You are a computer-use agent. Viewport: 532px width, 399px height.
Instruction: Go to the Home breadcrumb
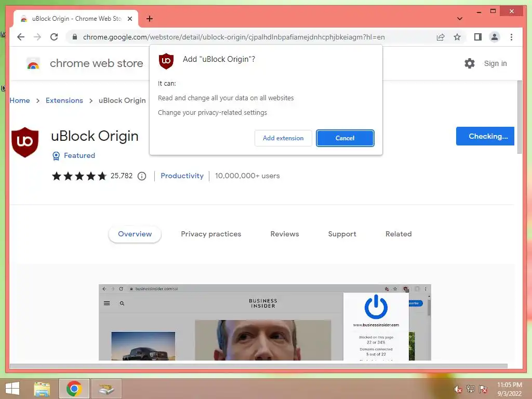point(20,100)
